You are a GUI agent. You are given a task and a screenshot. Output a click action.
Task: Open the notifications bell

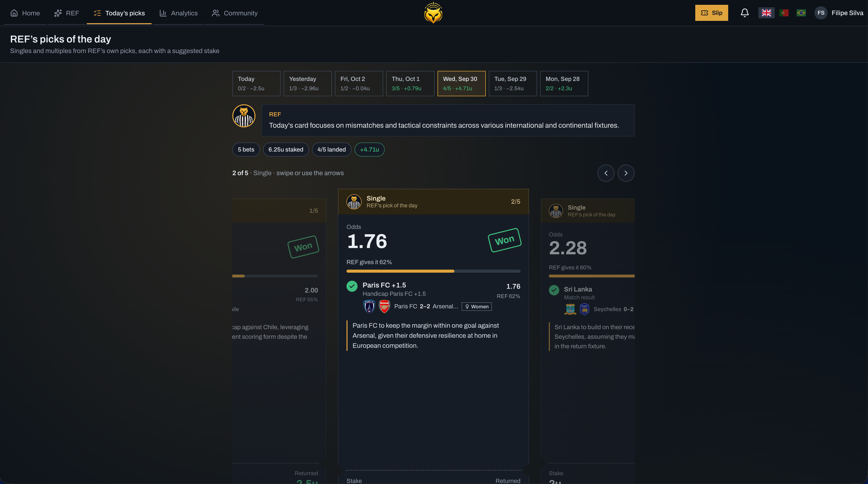click(744, 13)
